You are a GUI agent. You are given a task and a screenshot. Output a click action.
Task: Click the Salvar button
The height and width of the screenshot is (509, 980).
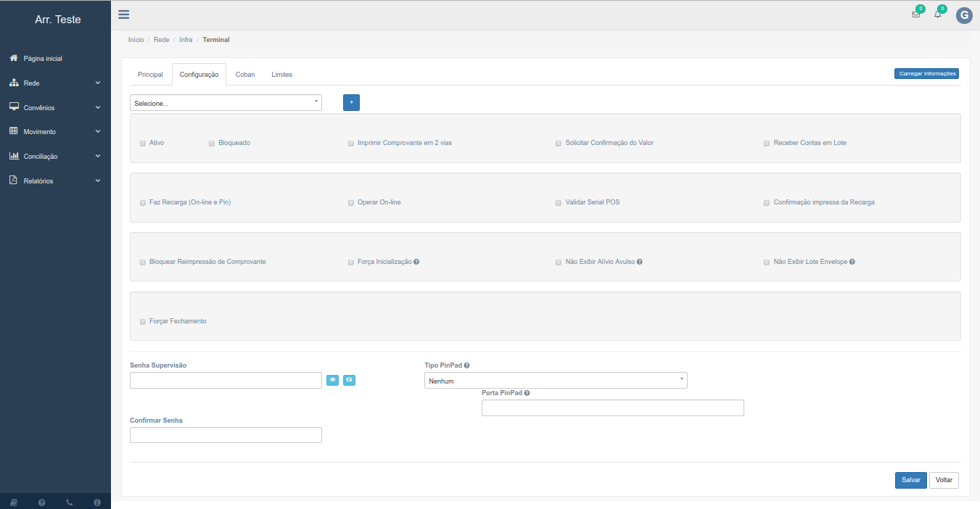coord(910,480)
